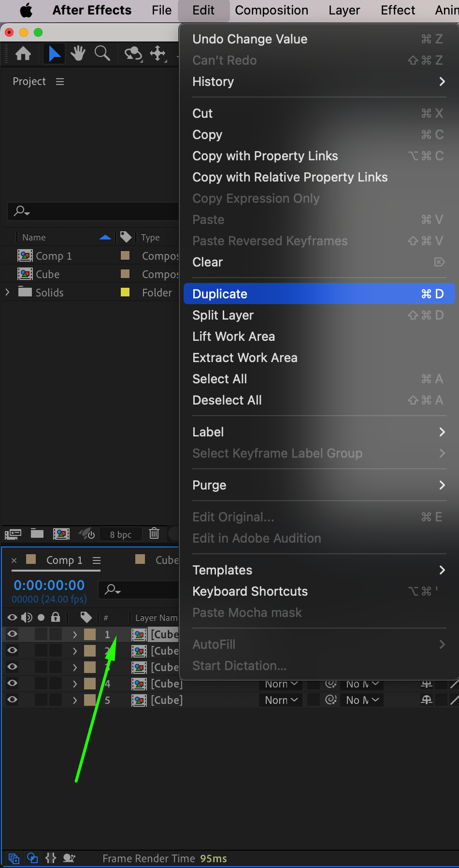Toggle visibility of layer 5

coord(13,700)
